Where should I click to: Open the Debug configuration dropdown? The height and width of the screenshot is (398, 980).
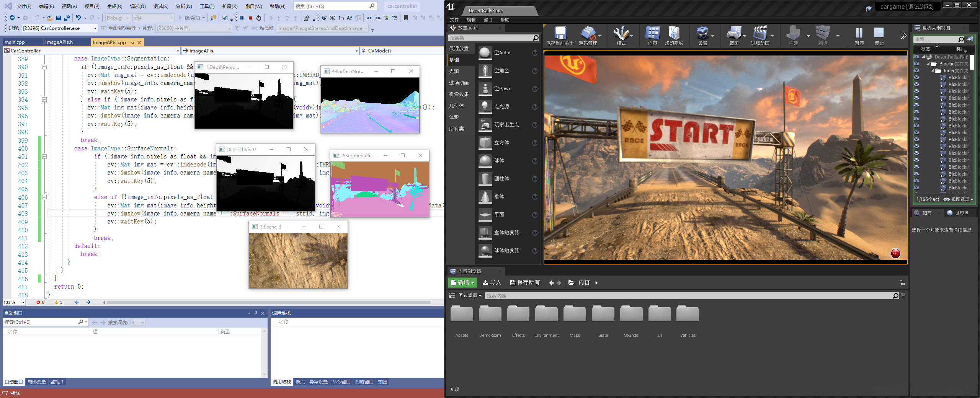[x=118, y=18]
